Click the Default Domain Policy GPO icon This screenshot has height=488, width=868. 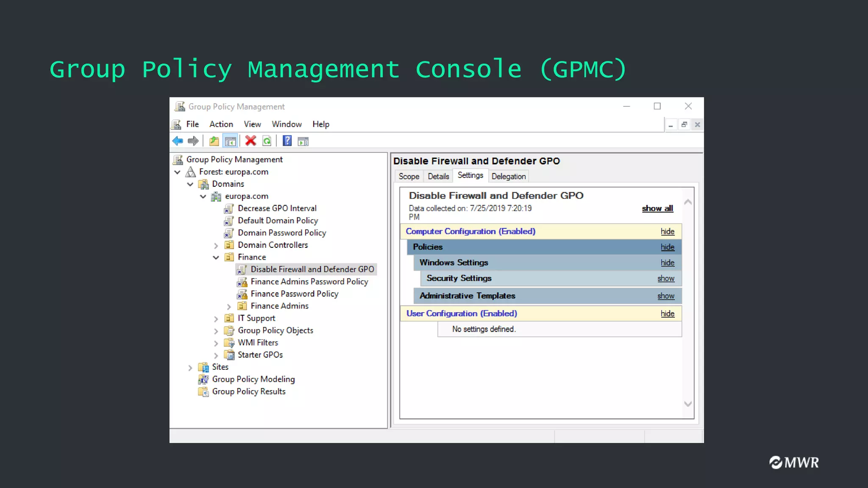(x=229, y=221)
